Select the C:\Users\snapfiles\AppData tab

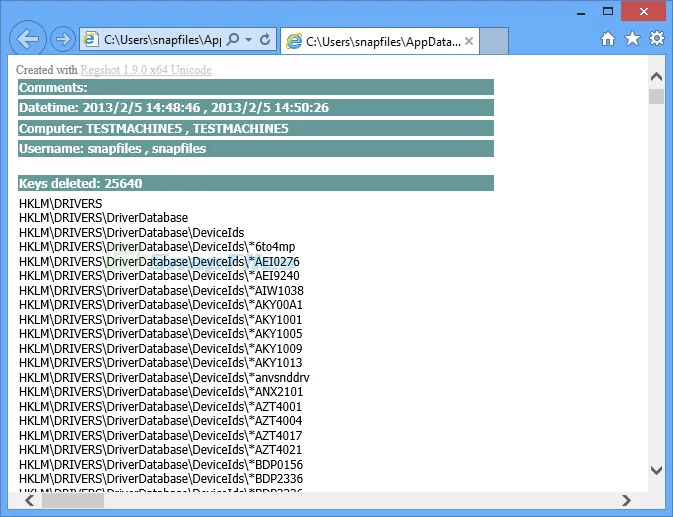[x=380, y=42]
